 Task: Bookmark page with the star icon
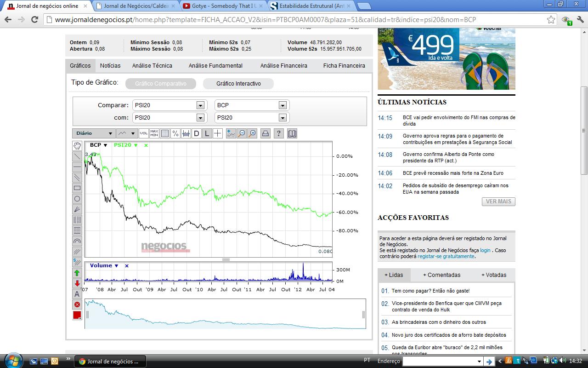pos(551,20)
